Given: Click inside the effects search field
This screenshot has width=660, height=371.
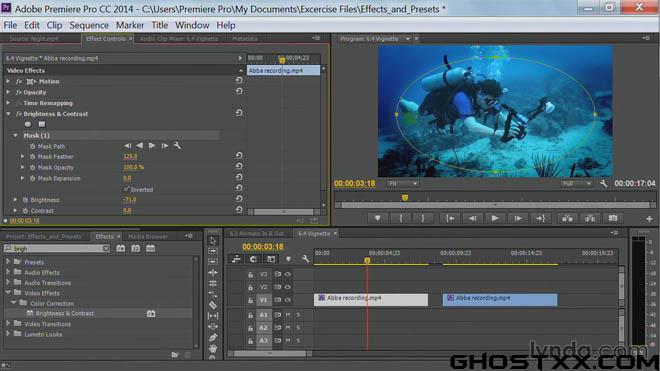Looking at the screenshot, I should click(57, 248).
